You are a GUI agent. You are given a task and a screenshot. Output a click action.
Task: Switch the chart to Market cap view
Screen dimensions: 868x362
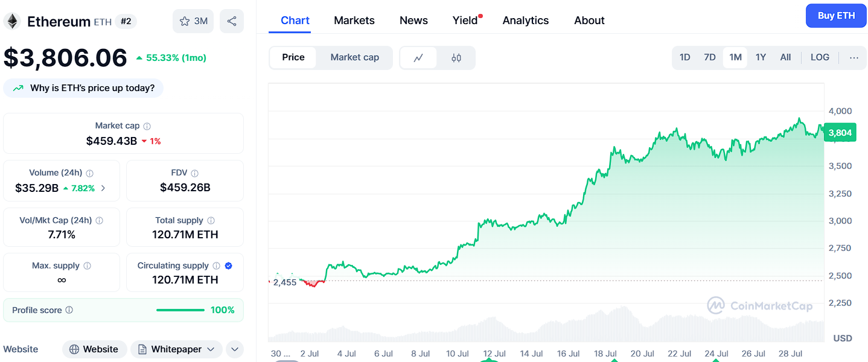pyautogui.click(x=355, y=57)
